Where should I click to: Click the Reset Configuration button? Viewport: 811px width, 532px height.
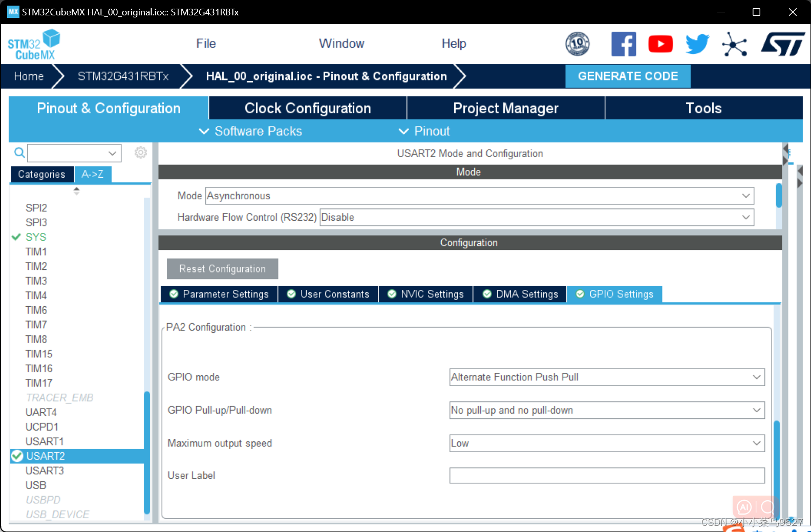222,269
